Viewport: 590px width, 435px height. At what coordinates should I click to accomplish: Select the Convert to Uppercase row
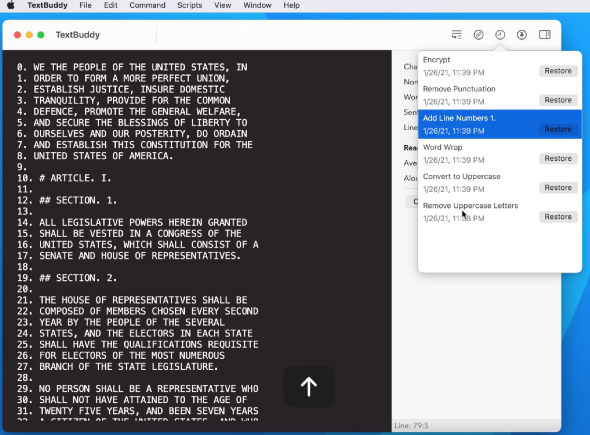500,183
